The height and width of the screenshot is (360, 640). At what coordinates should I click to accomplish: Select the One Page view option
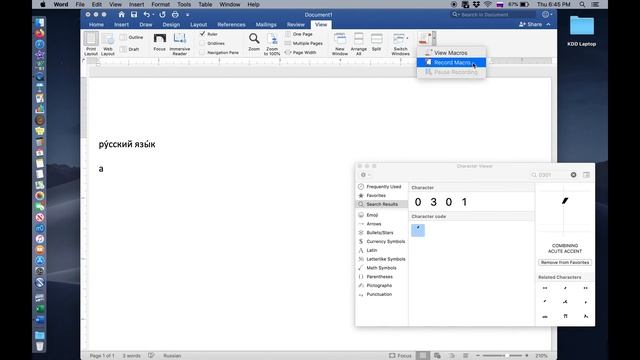click(299, 34)
